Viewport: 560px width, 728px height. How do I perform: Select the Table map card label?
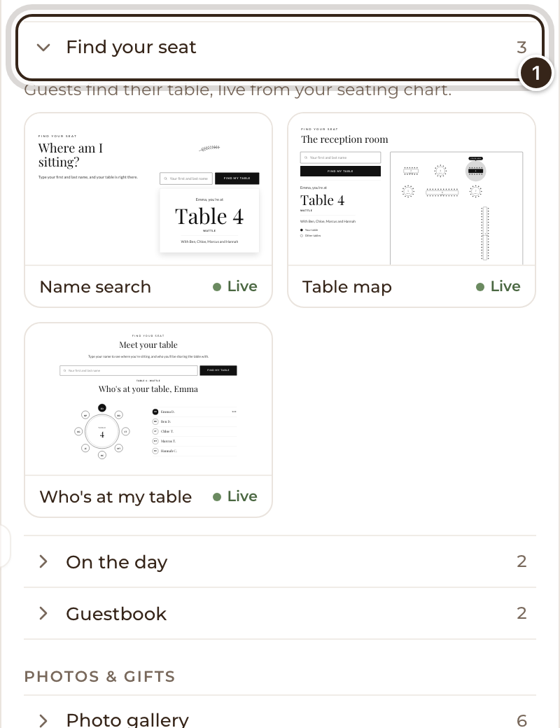(347, 287)
